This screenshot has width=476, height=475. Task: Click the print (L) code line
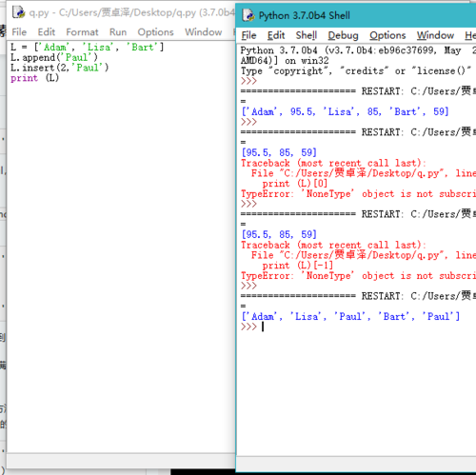click(x=35, y=78)
